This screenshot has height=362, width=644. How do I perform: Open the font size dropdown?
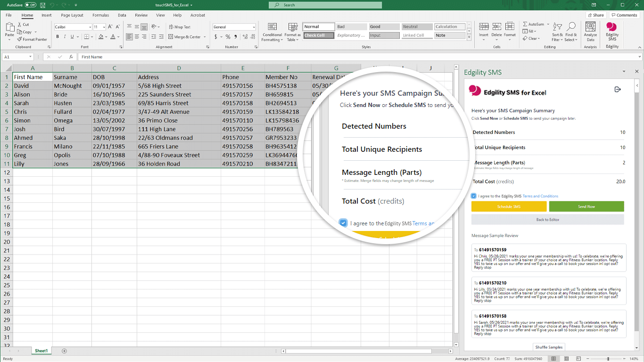click(x=103, y=27)
